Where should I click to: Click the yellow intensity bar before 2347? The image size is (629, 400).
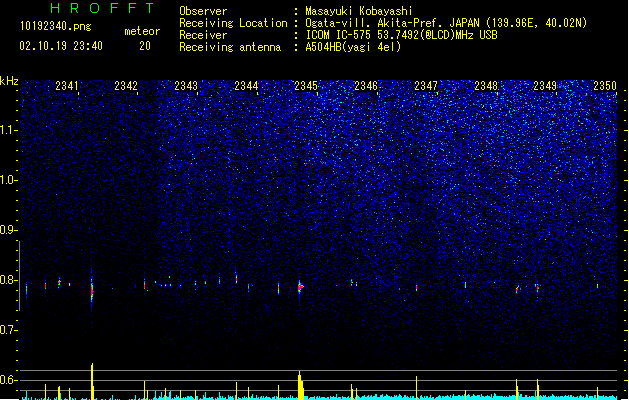point(416,388)
